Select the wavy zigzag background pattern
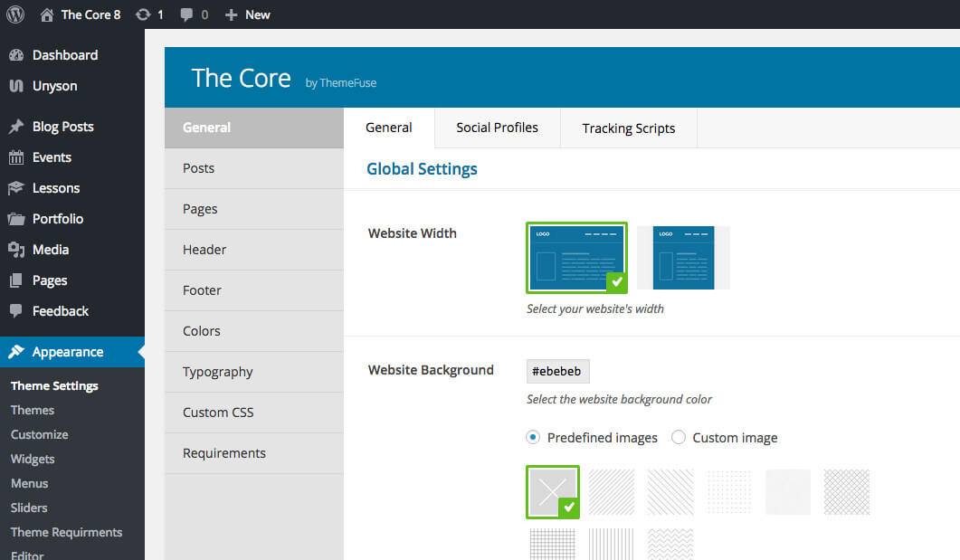The height and width of the screenshot is (560, 960). point(670,544)
